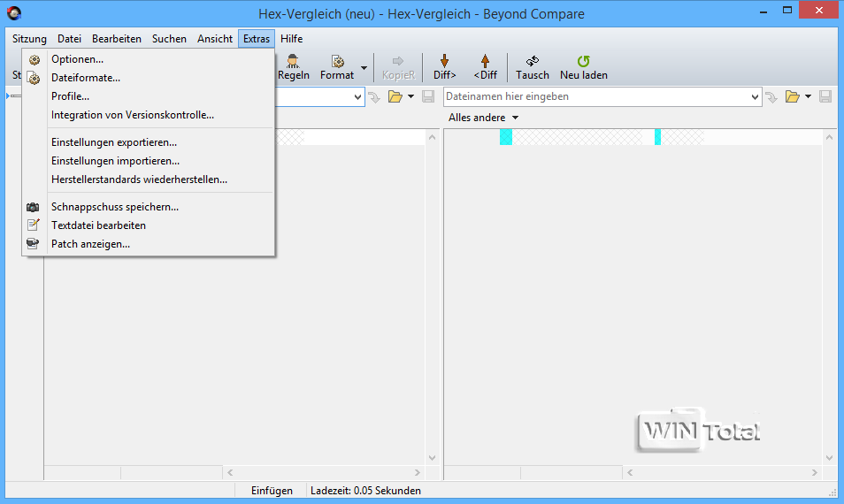Click right pane scroll down arrow
This screenshot has width=844, height=504.
coord(829,458)
